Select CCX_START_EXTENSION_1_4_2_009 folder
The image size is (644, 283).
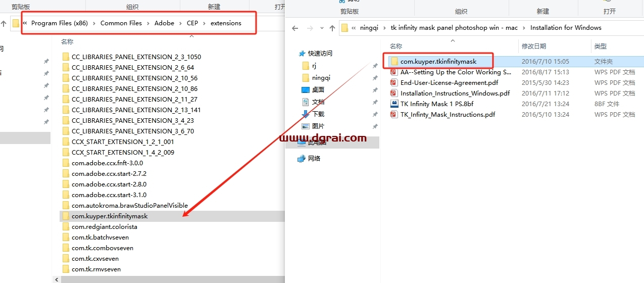pyautogui.click(x=123, y=153)
